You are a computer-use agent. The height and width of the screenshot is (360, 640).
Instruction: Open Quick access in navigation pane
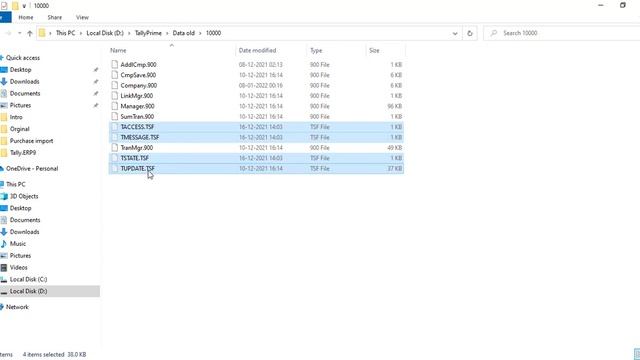pos(23,58)
